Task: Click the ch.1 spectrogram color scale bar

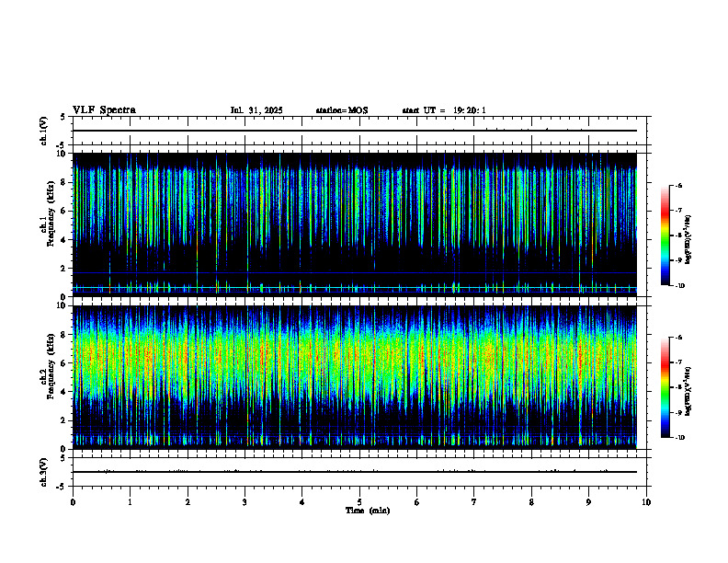Action: click(665, 236)
